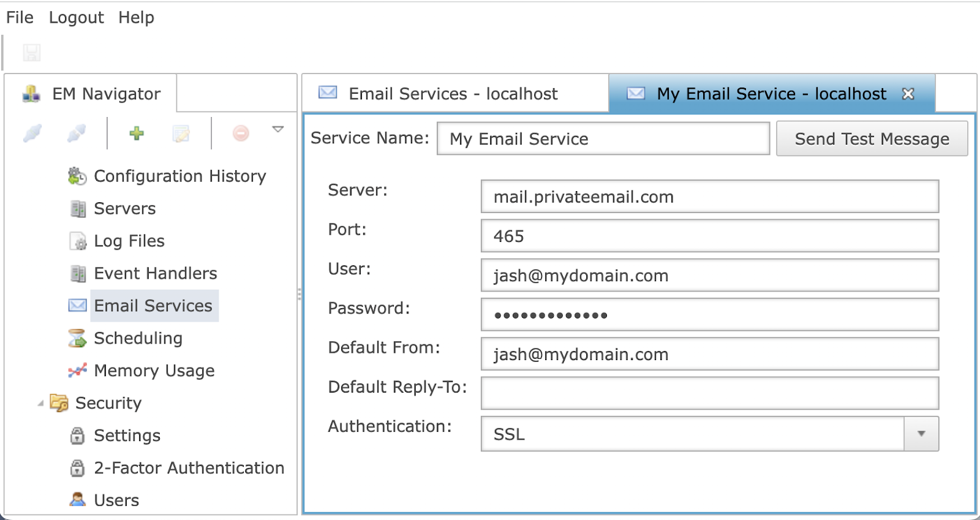The width and height of the screenshot is (980, 520).
Task: Select 2-Factor Authentication in tree
Action: [189, 468]
